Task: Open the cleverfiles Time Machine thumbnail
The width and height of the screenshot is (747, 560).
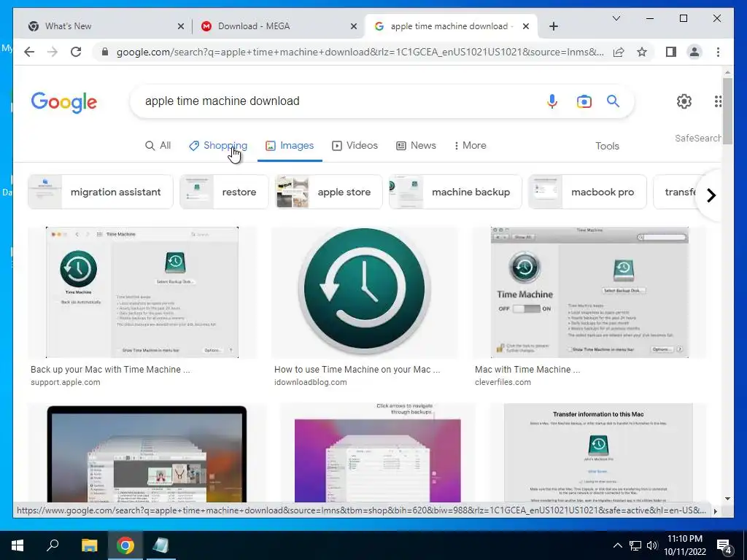Action: (x=589, y=292)
